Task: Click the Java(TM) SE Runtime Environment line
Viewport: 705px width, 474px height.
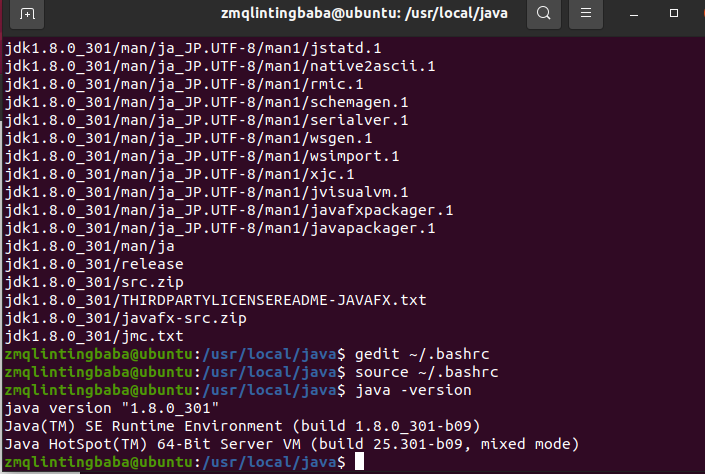Action: tap(242, 426)
